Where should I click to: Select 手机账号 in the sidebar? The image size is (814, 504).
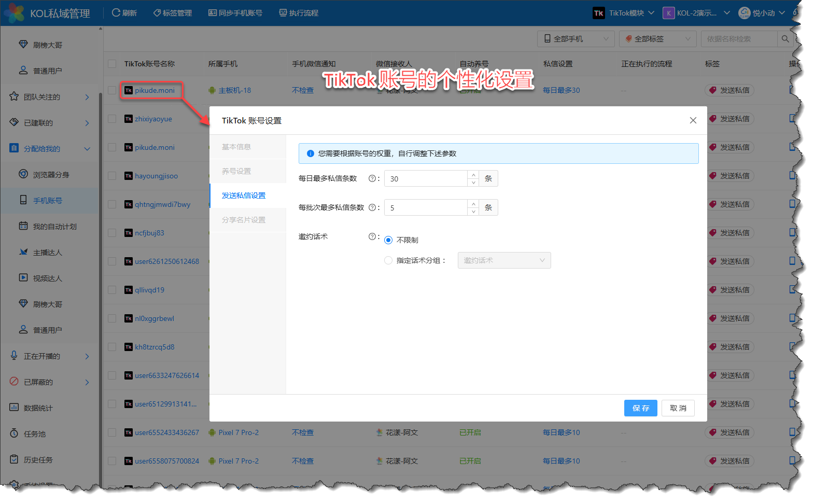click(50, 201)
